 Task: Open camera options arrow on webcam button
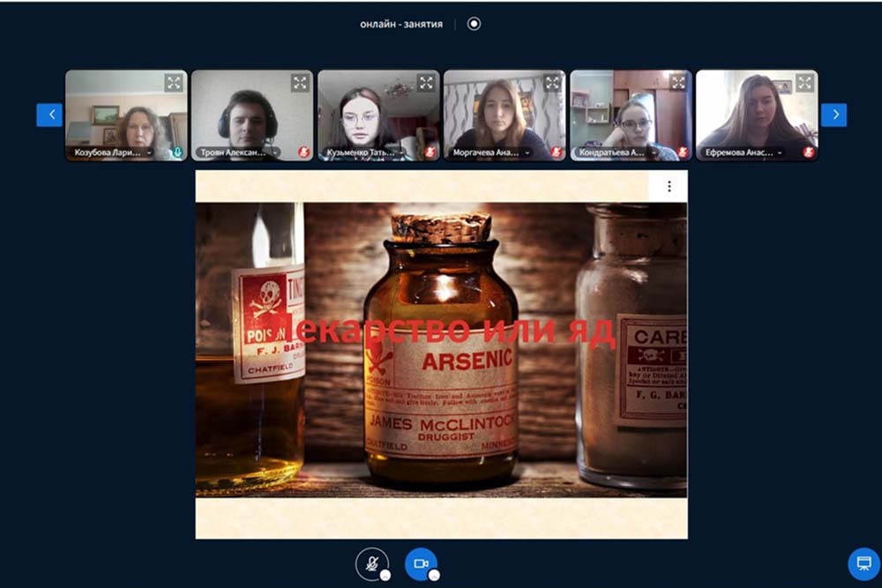pyautogui.click(x=434, y=576)
